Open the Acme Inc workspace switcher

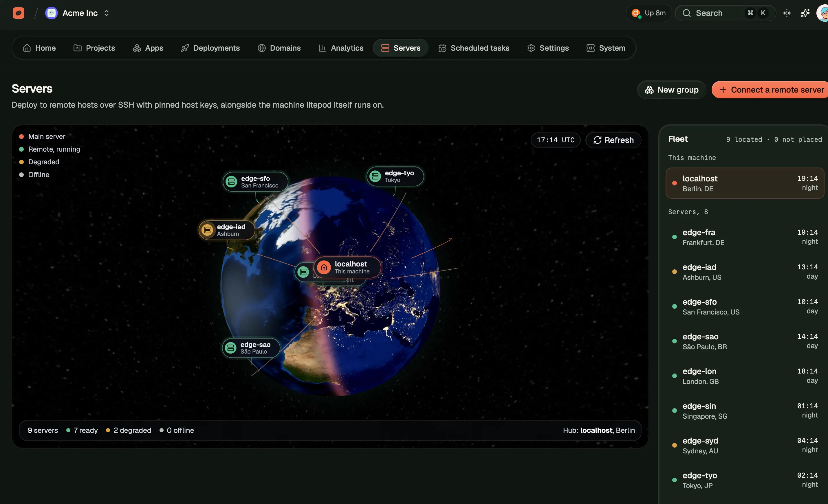78,13
